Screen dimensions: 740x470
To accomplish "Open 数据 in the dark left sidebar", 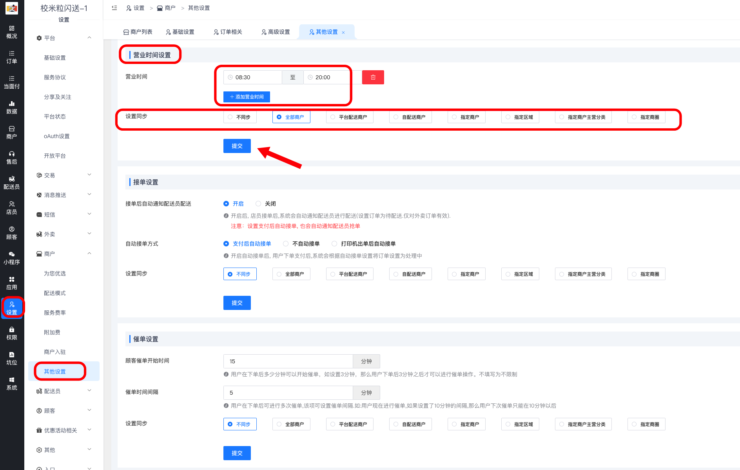I will (x=11, y=106).
